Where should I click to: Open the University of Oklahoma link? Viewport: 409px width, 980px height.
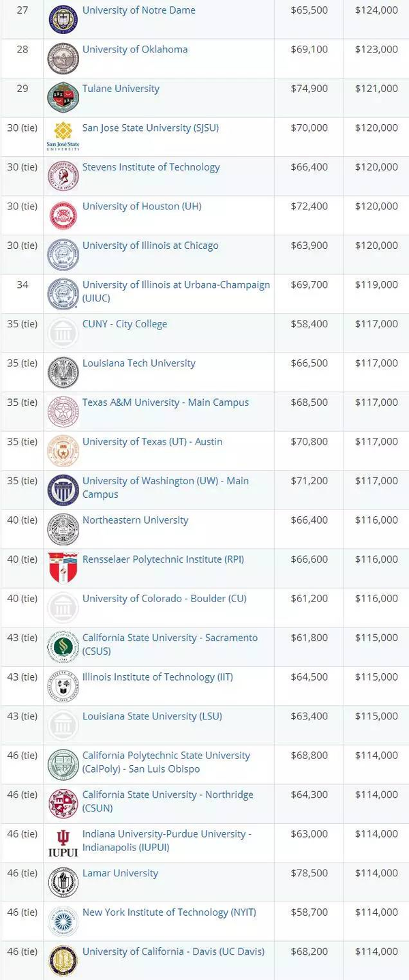[x=135, y=49]
